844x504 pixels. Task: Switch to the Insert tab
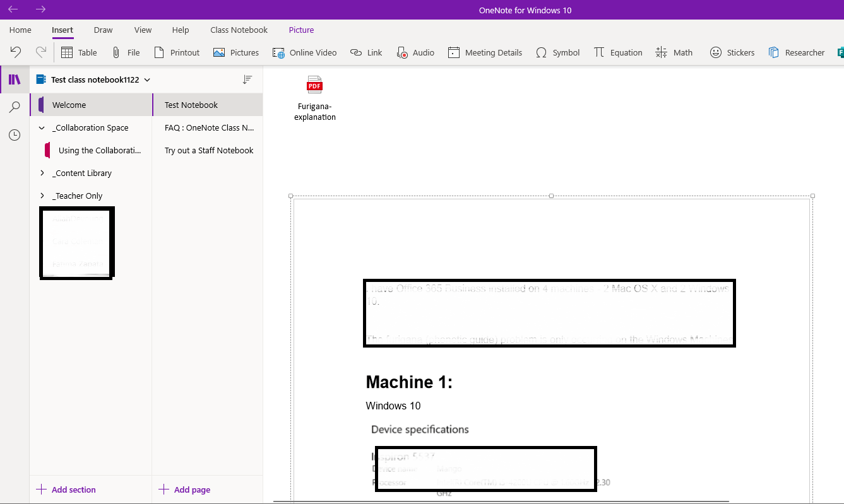click(x=62, y=30)
